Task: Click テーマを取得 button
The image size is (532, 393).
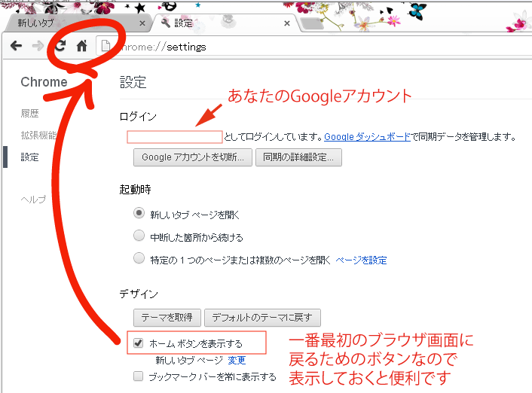Action: 167,318
